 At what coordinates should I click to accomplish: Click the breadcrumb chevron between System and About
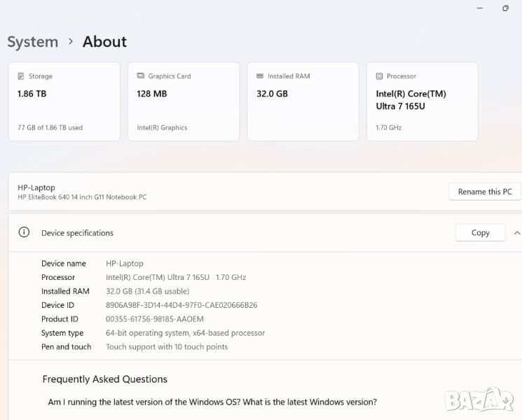pyautogui.click(x=71, y=41)
